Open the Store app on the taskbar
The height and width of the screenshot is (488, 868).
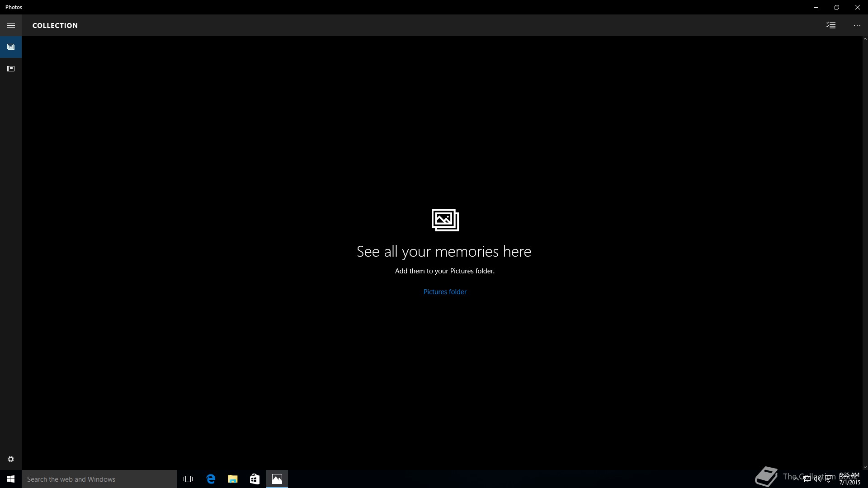point(255,479)
